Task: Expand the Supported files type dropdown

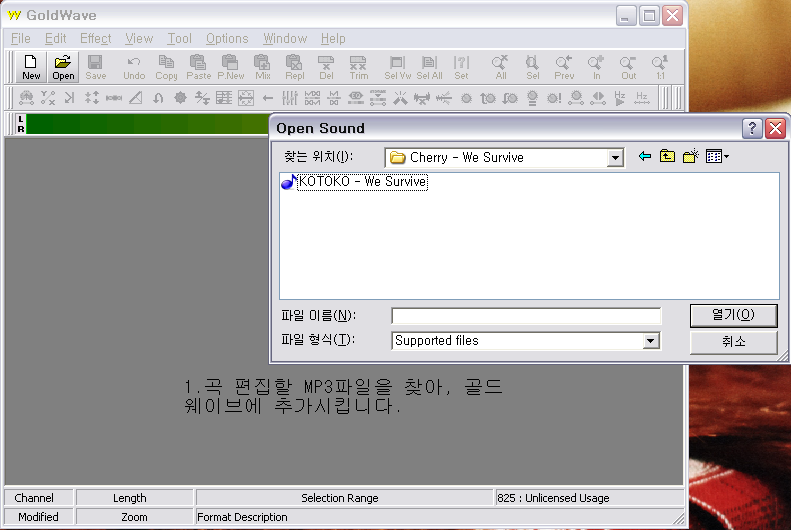Action: click(651, 341)
